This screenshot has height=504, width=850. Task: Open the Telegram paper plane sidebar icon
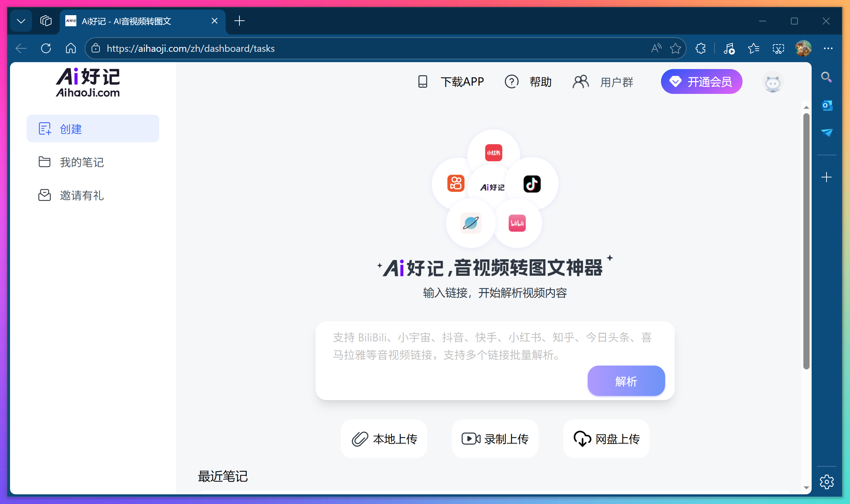pos(827,133)
